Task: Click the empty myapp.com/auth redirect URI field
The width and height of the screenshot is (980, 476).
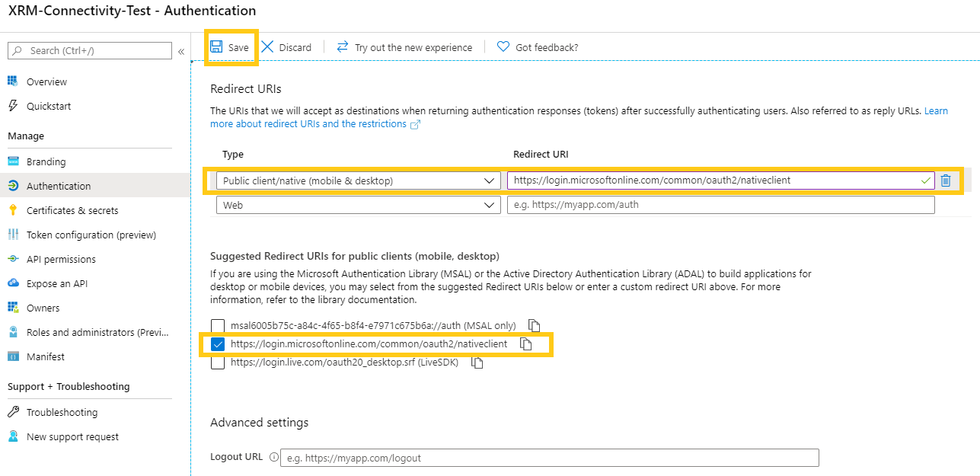Action: [x=720, y=205]
